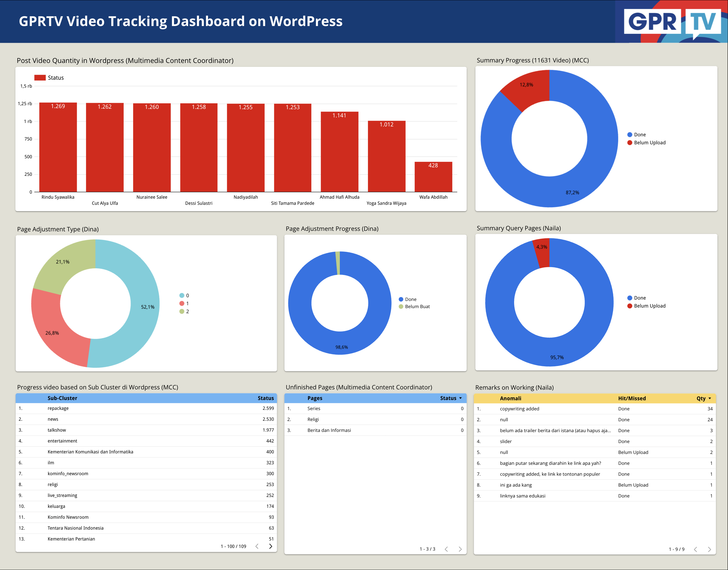Go to previous page of Sub-Cluster table
The image size is (728, 570).
(x=257, y=546)
